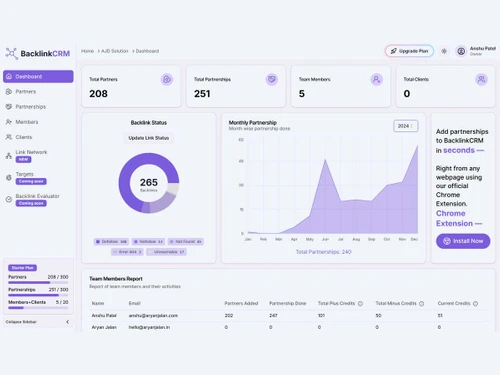Toggle the Nofollow legend chip
Viewport: 500px width, 375px height.
(148, 242)
